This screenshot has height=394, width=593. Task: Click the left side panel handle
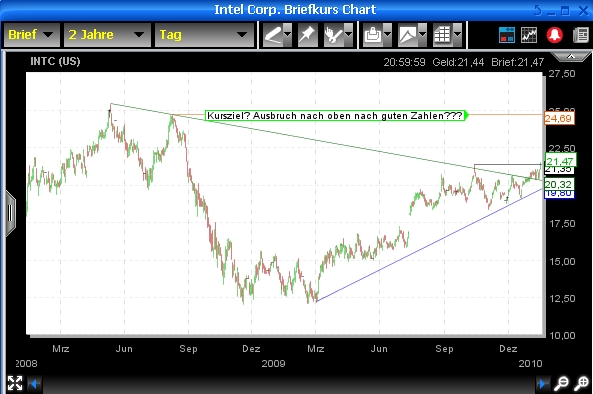[x=10, y=214]
